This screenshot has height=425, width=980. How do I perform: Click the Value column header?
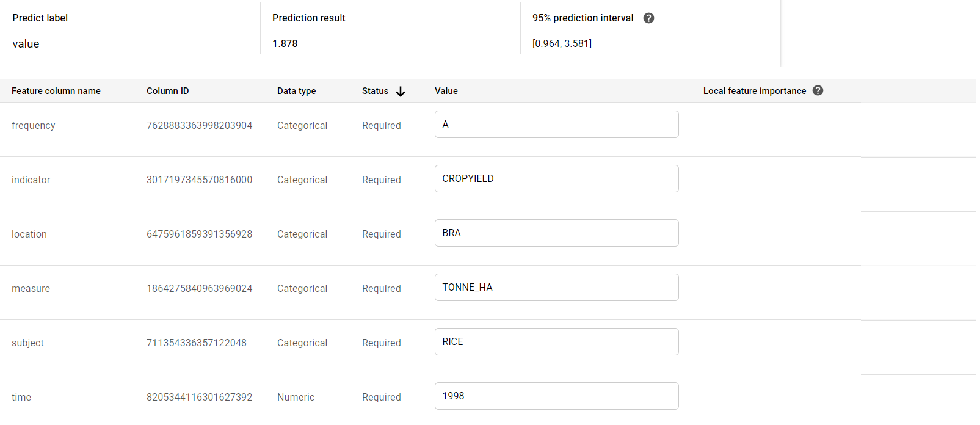[x=446, y=91]
